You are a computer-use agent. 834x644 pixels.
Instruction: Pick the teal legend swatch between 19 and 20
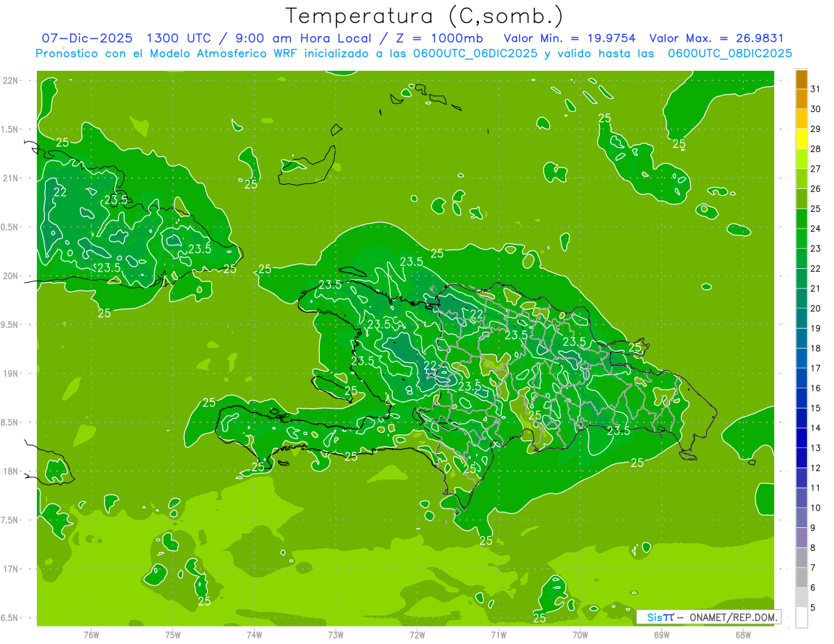(801, 319)
